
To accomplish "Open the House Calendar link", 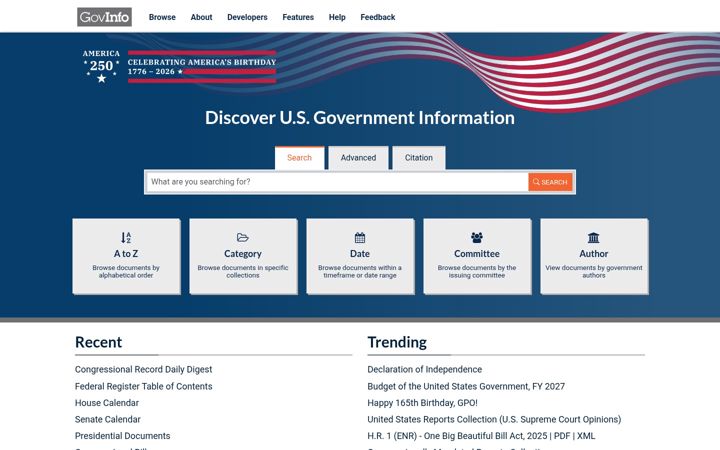I will (107, 403).
